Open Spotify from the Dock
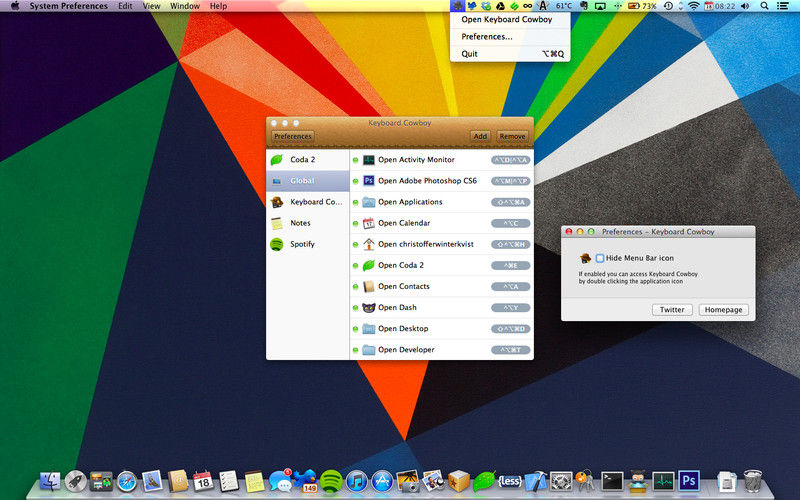 click(x=331, y=481)
